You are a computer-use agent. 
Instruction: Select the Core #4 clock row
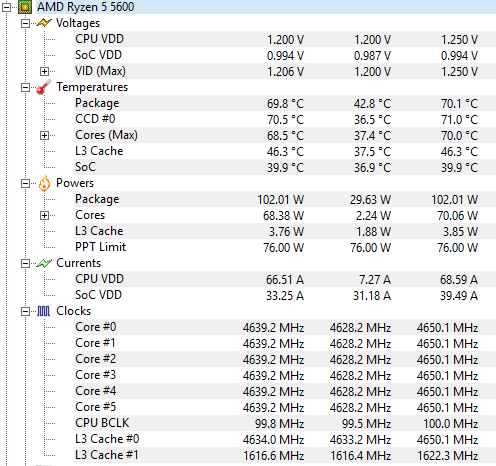(285, 391)
